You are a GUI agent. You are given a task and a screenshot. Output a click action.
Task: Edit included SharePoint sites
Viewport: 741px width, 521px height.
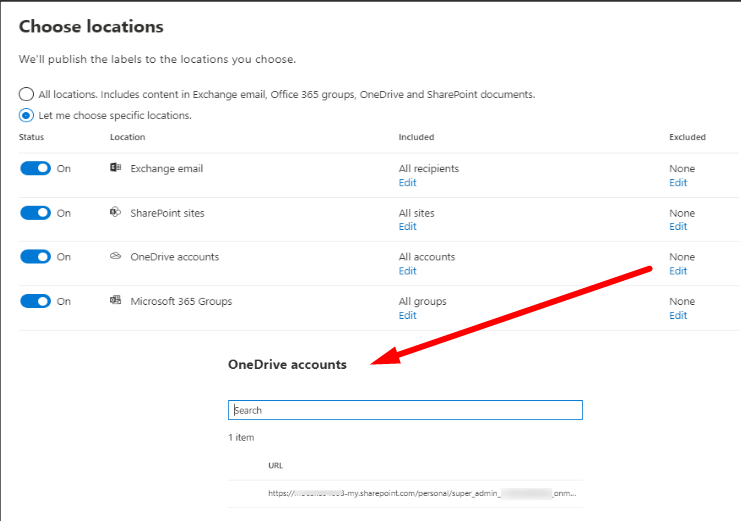tap(407, 227)
